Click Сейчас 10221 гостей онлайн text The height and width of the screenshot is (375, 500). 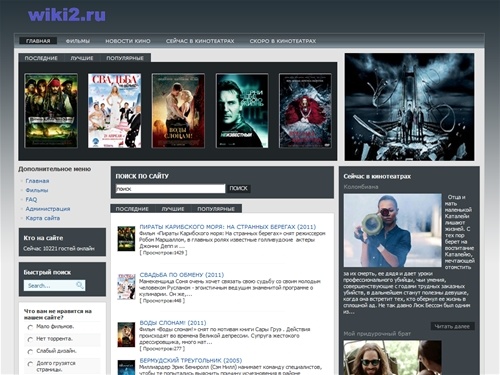(59, 249)
